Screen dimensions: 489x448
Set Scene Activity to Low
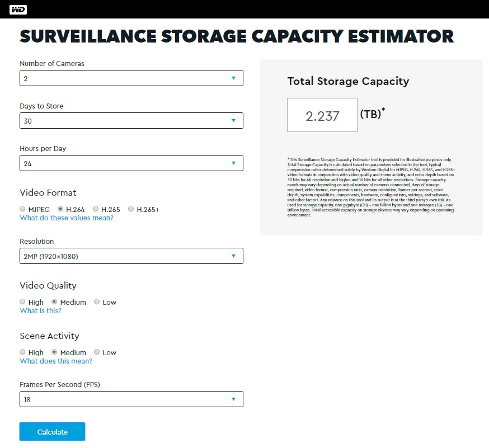click(97, 352)
